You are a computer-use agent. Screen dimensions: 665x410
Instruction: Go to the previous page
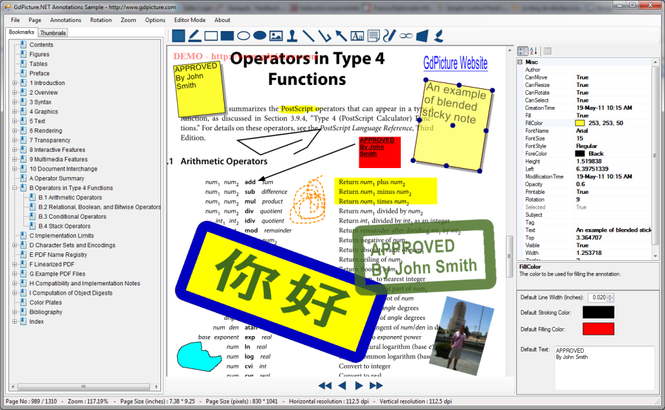point(342,385)
